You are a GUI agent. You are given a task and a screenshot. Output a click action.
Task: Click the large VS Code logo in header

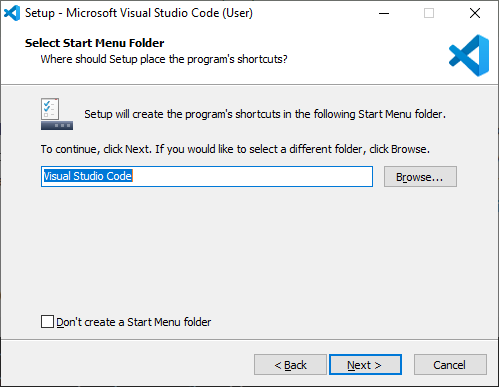click(x=469, y=55)
